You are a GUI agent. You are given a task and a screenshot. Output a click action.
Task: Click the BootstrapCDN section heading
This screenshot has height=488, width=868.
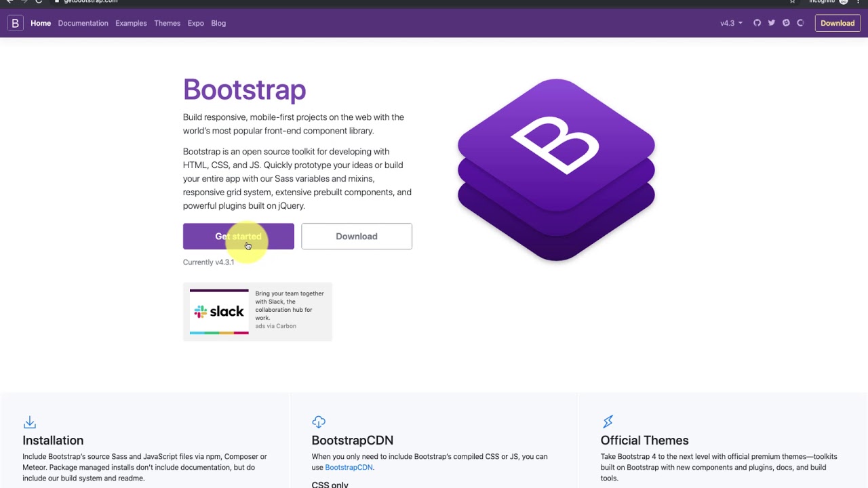tap(353, 441)
